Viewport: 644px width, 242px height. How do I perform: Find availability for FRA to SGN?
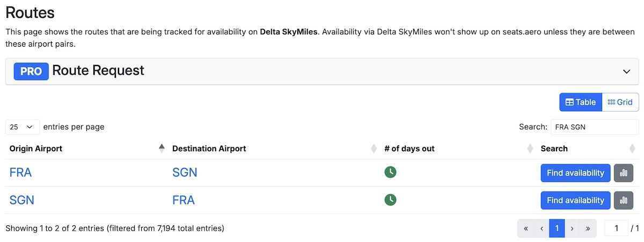point(575,173)
